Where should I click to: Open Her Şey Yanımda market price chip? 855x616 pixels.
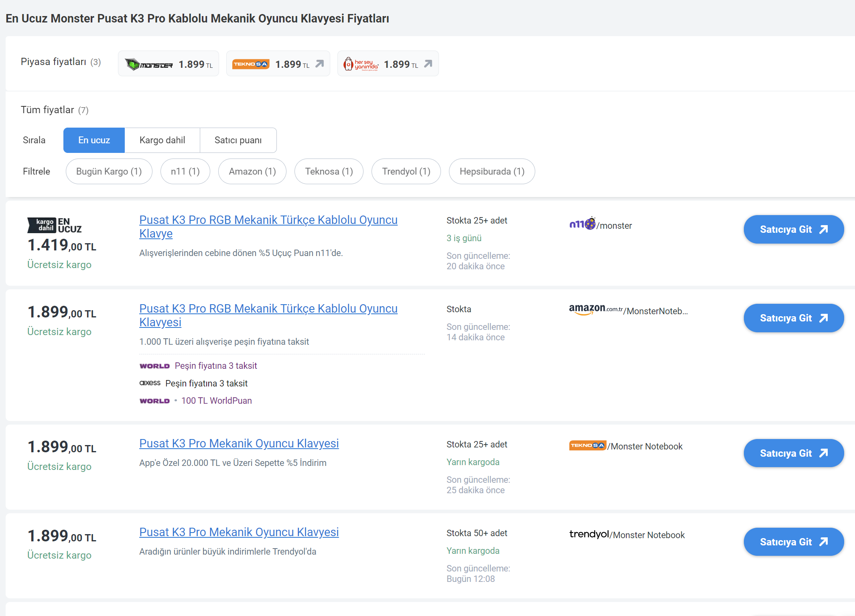(388, 64)
